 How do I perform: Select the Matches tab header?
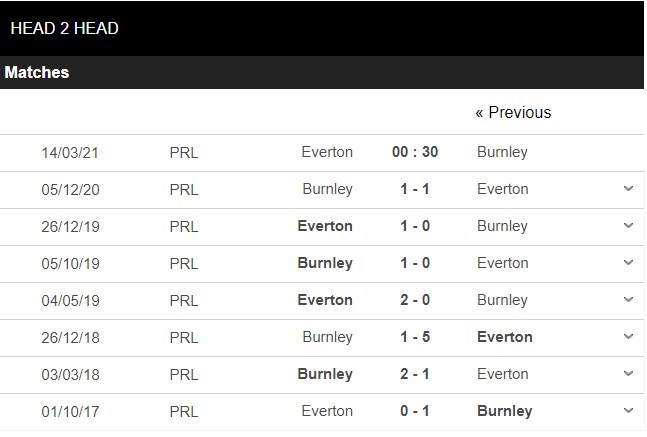[x=37, y=73]
